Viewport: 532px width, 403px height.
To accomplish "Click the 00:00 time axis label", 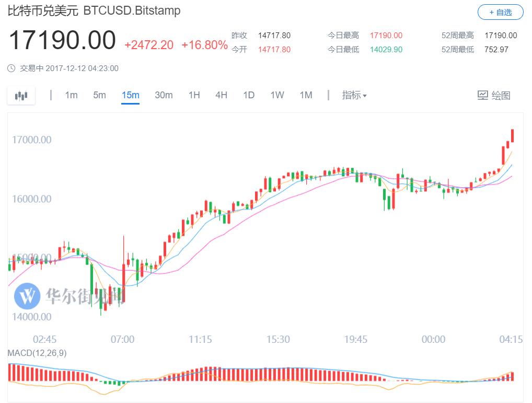I will [x=433, y=339].
